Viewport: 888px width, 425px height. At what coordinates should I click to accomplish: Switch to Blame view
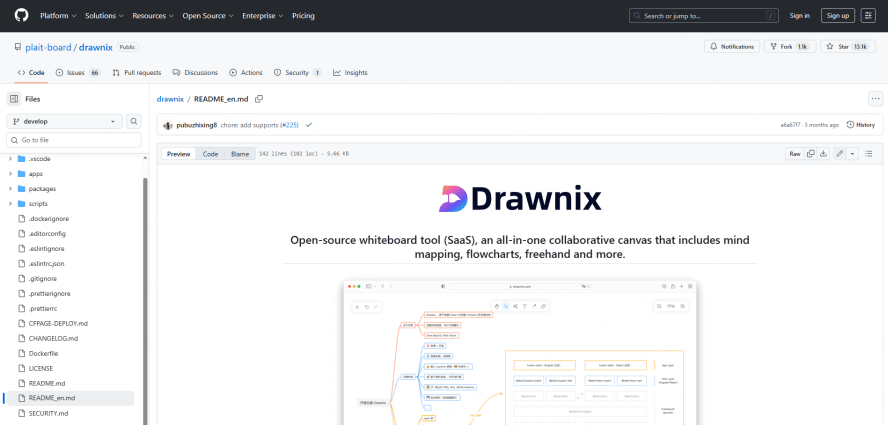tap(240, 154)
